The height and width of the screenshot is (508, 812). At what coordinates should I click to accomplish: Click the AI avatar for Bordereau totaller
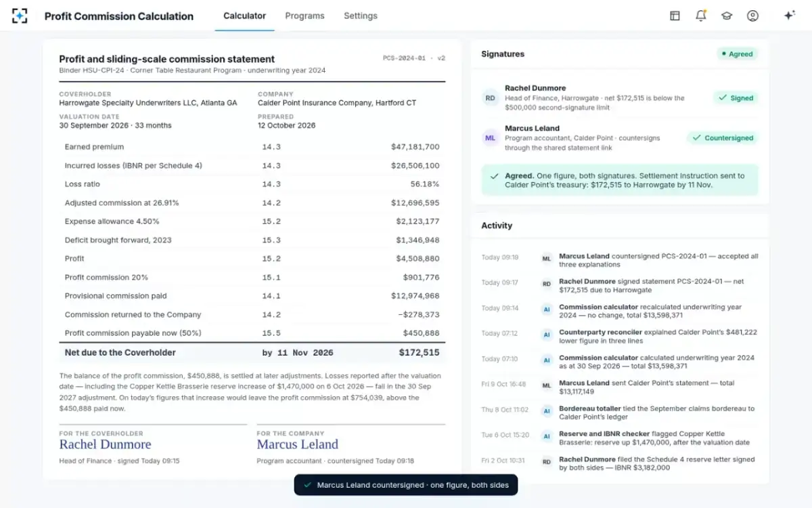(x=547, y=410)
